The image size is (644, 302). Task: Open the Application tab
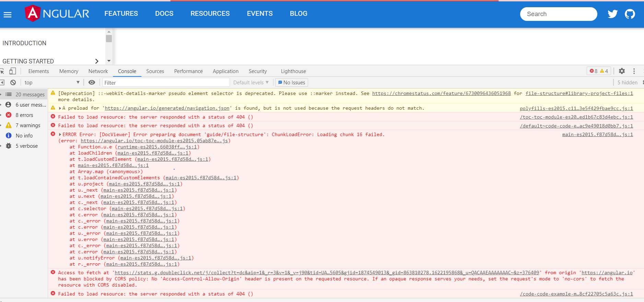pyautogui.click(x=225, y=71)
